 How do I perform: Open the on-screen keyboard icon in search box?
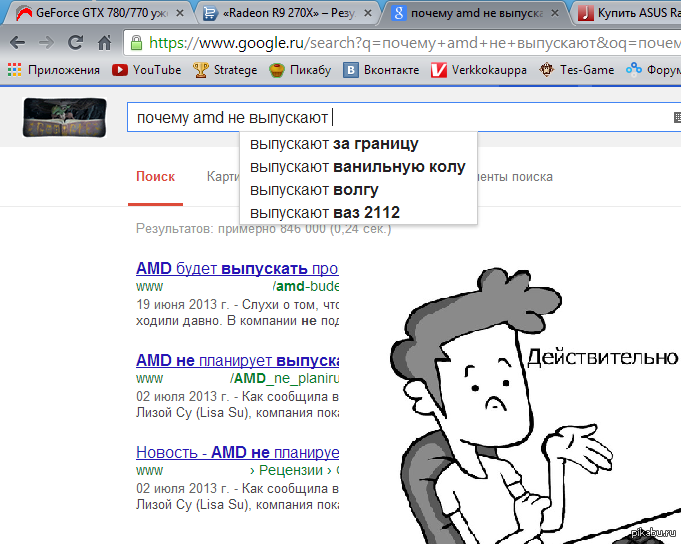(677, 117)
